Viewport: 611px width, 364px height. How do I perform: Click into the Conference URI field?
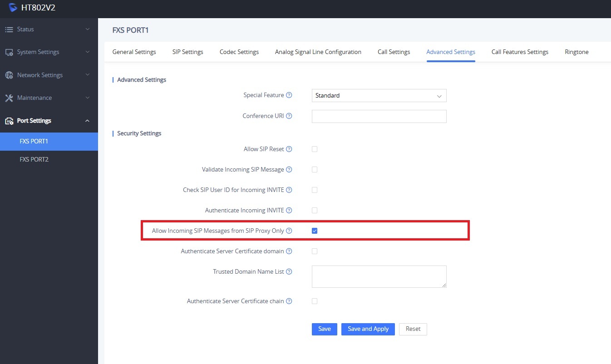pos(379,117)
